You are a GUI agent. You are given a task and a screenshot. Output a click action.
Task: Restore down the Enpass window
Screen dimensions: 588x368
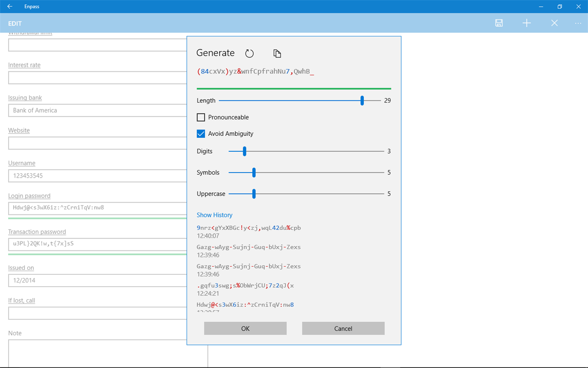click(x=560, y=6)
